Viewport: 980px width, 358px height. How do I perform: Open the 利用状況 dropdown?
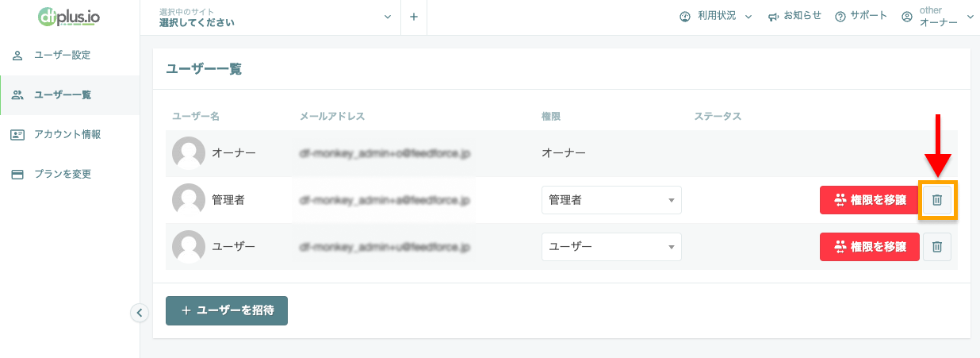715,17
